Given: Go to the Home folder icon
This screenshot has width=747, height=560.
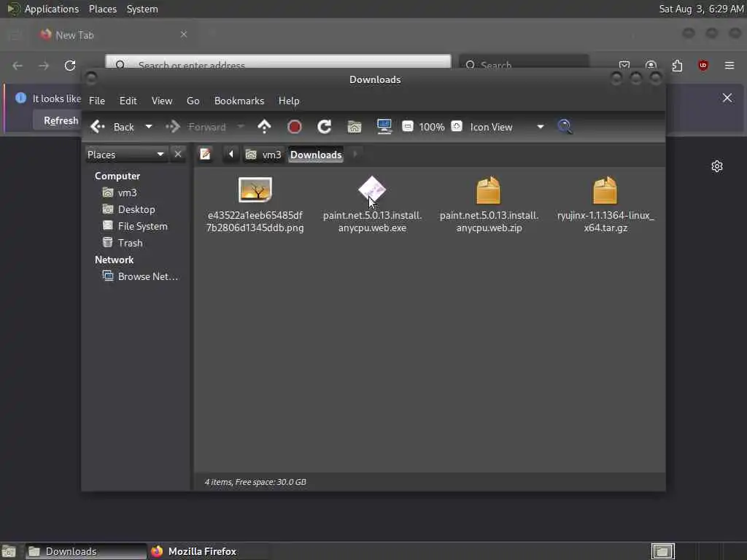Looking at the screenshot, I should pos(355,127).
